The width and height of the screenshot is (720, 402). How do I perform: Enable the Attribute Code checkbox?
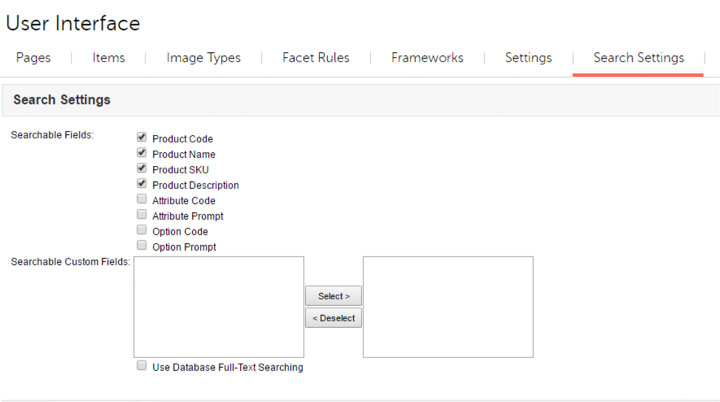coord(142,199)
